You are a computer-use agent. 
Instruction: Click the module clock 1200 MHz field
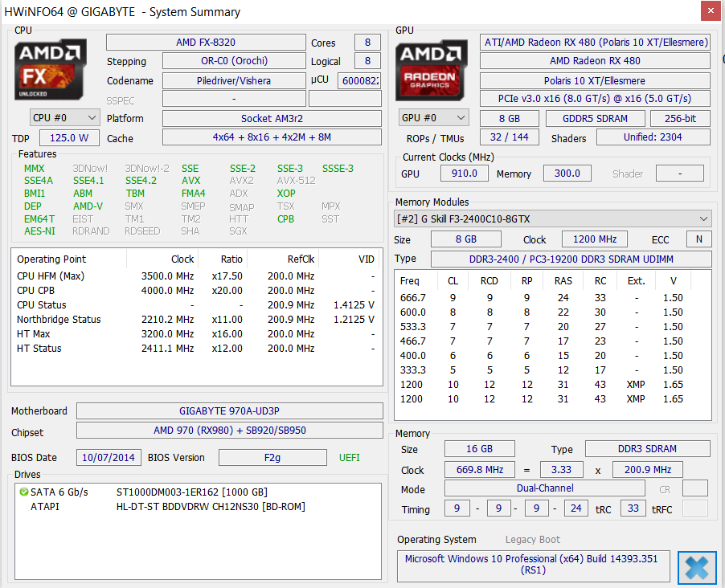click(x=595, y=239)
